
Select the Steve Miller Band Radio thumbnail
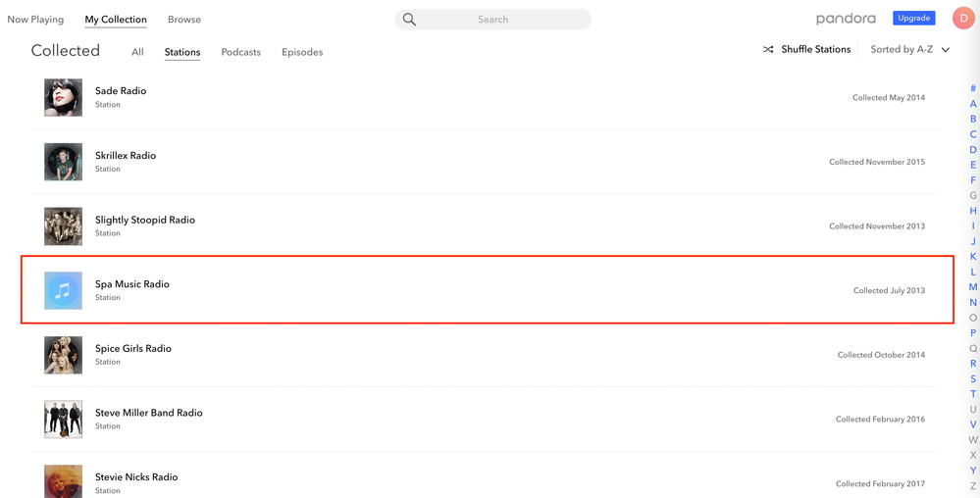(63, 420)
